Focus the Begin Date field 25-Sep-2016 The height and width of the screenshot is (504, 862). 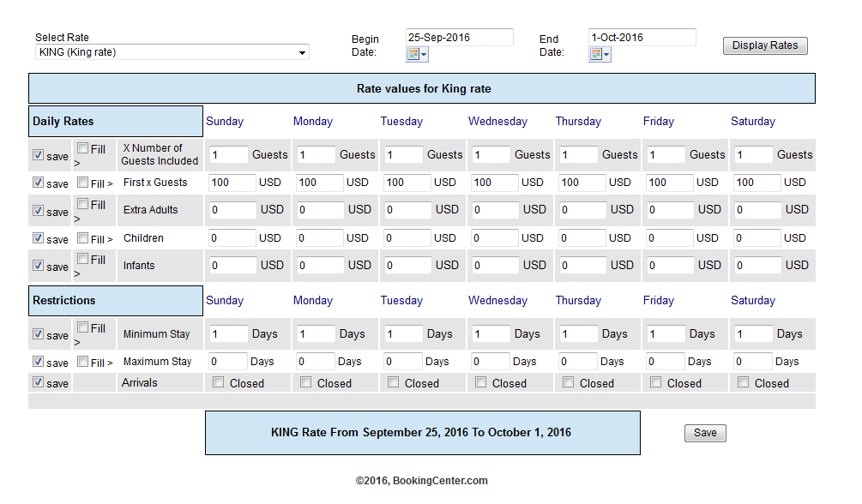pyautogui.click(x=459, y=38)
